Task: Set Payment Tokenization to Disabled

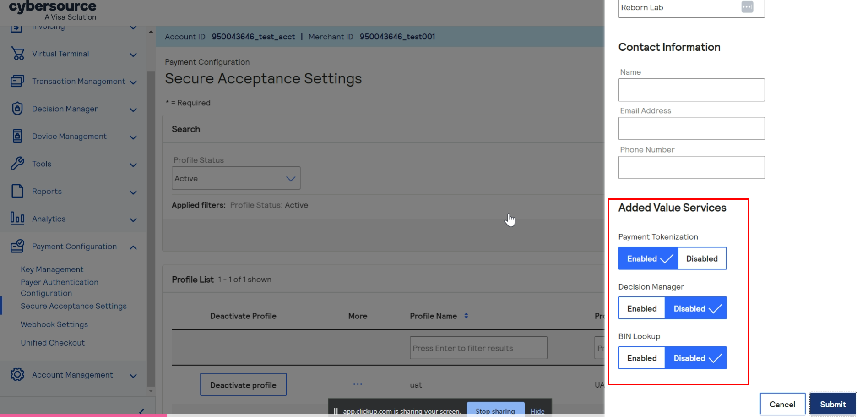Action: pos(702,258)
